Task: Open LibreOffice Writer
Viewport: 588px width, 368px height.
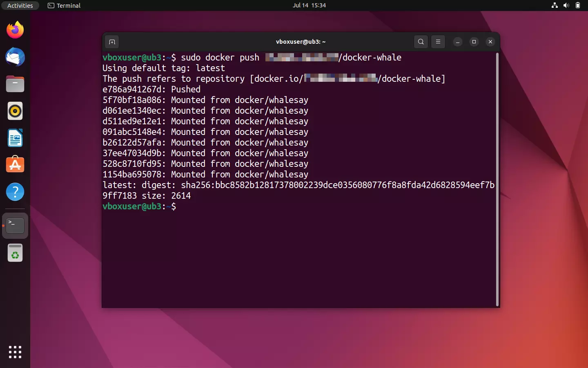Action: click(x=15, y=138)
